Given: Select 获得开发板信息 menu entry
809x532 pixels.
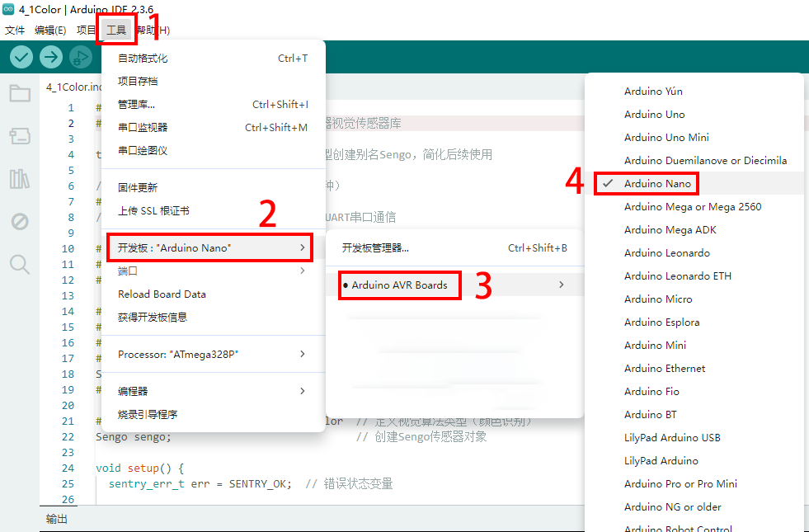Looking at the screenshot, I should (x=213, y=317).
